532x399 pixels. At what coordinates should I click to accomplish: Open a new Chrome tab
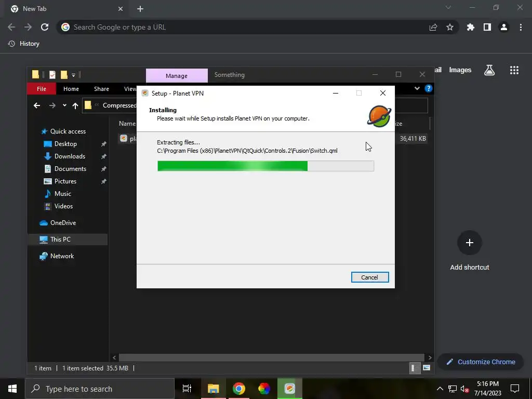pos(140,9)
